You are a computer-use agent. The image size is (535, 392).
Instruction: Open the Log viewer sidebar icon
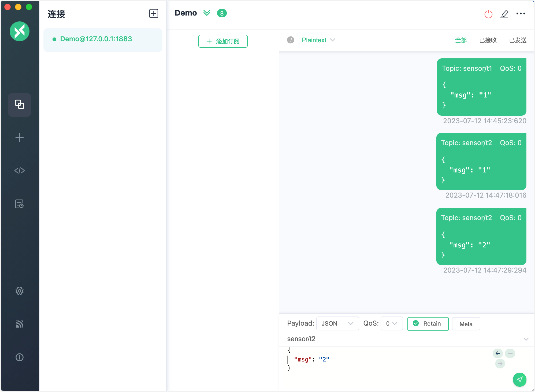[x=19, y=204]
